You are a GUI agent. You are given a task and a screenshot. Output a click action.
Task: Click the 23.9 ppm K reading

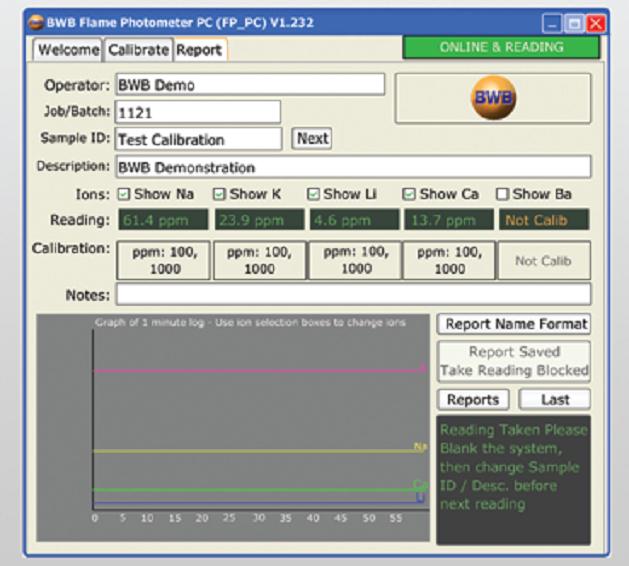pos(260,220)
